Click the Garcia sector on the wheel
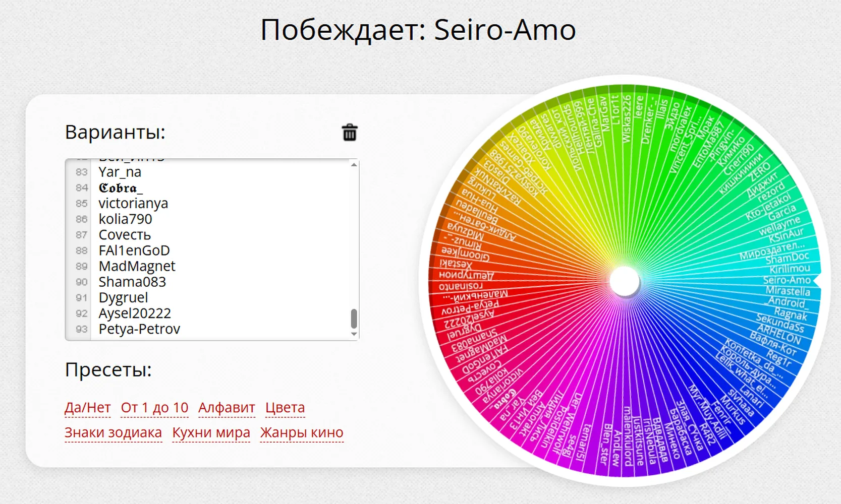841x504 pixels. pyautogui.click(x=781, y=212)
